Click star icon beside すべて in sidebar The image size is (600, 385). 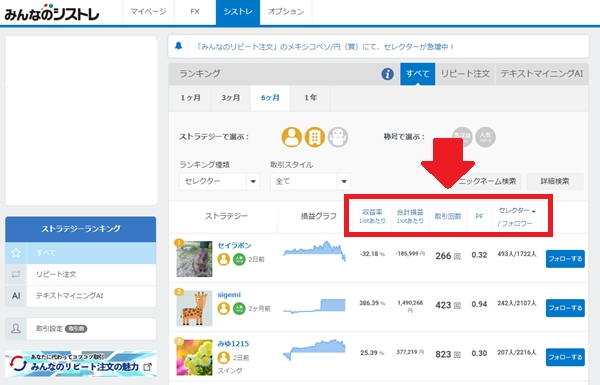click(16, 253)
